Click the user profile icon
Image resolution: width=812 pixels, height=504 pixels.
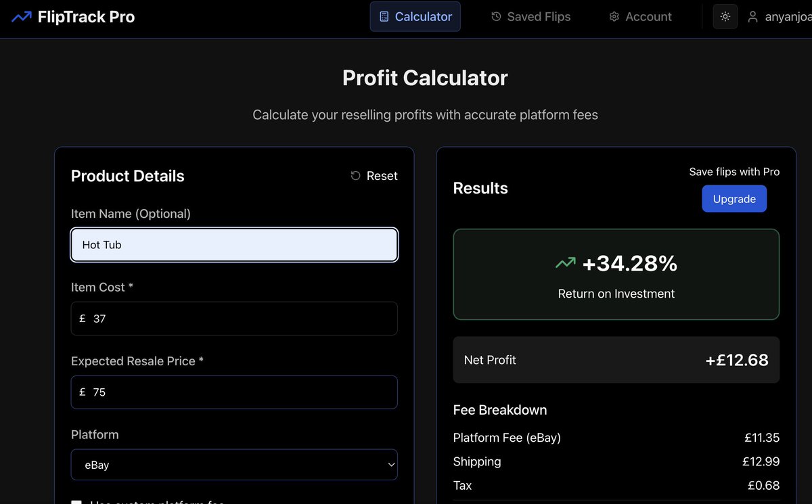(x=752, y=16)
